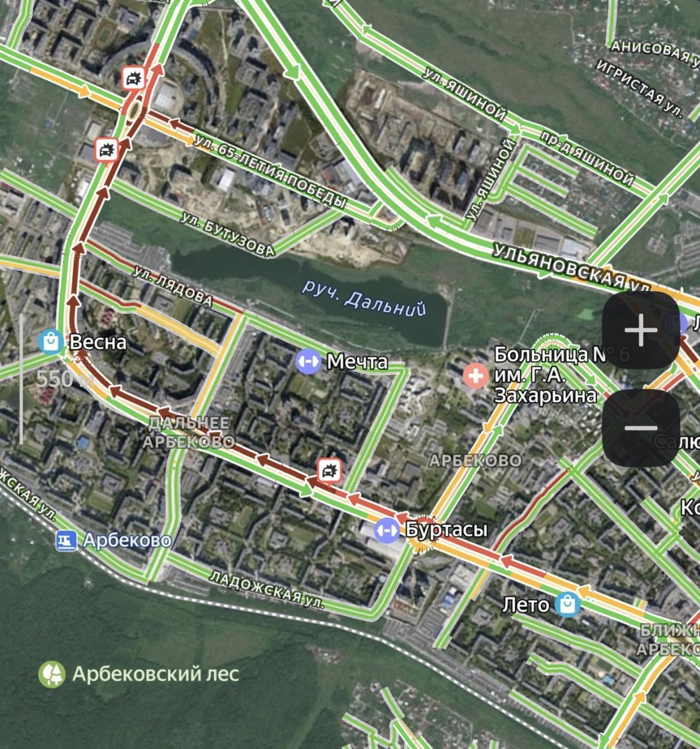Tap the zoom out minus button

click(641, 428)
